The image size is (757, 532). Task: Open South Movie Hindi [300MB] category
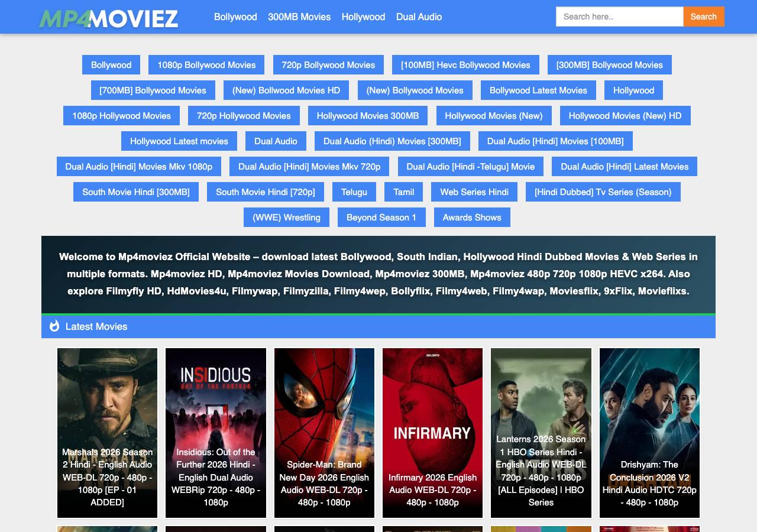tap(136, 192)
